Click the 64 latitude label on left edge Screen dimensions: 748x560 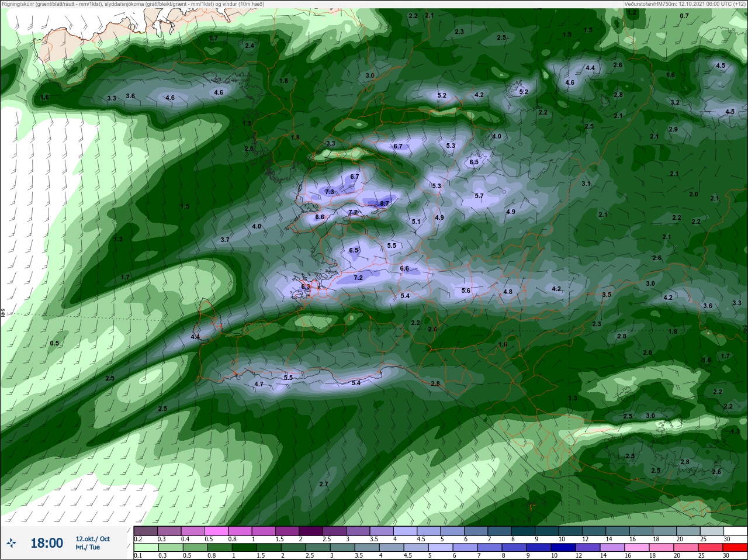tap(3, 313)
